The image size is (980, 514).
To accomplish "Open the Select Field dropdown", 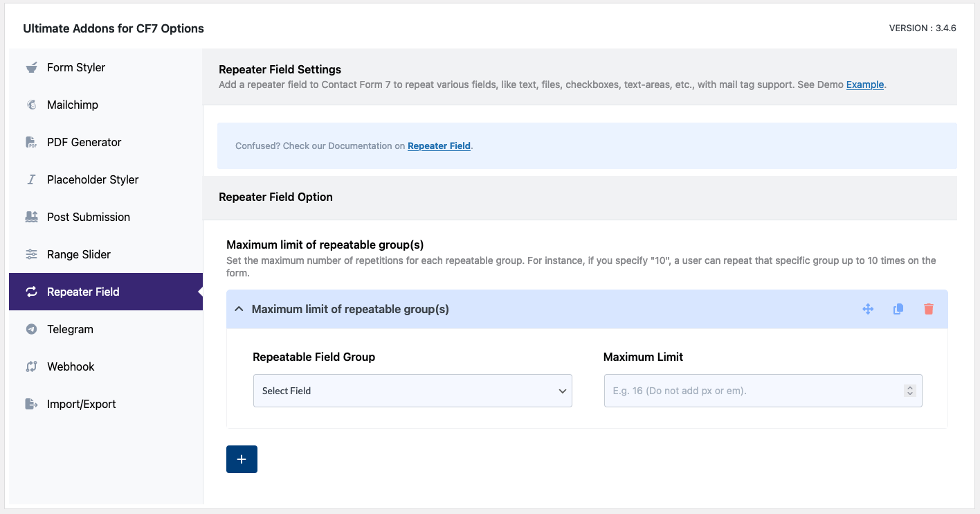I will (x=412, y=391).
